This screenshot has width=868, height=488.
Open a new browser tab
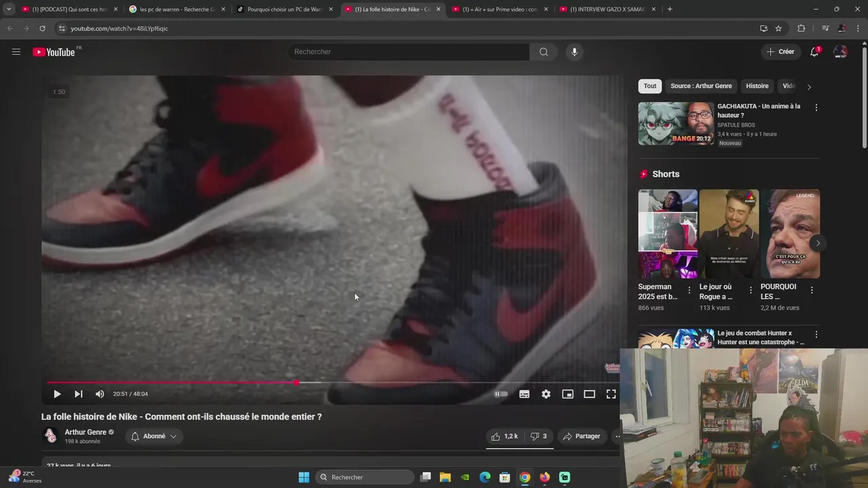point(670,9)
